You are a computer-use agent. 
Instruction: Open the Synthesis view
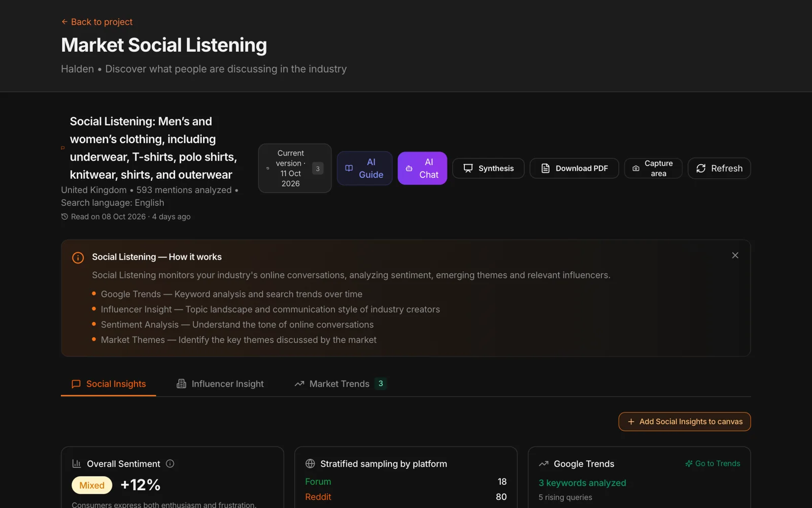(x=488, y=168)
